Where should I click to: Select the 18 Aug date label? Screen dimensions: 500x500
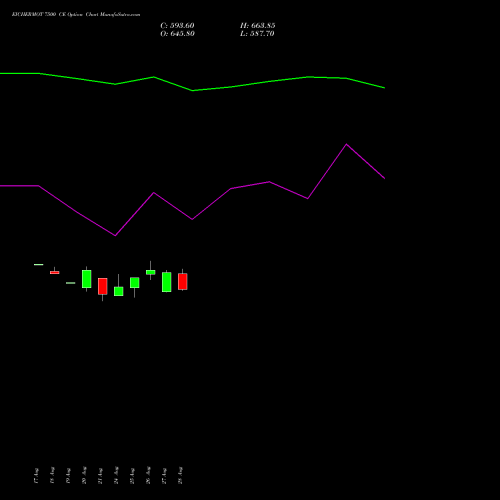[x=52, y=476]
